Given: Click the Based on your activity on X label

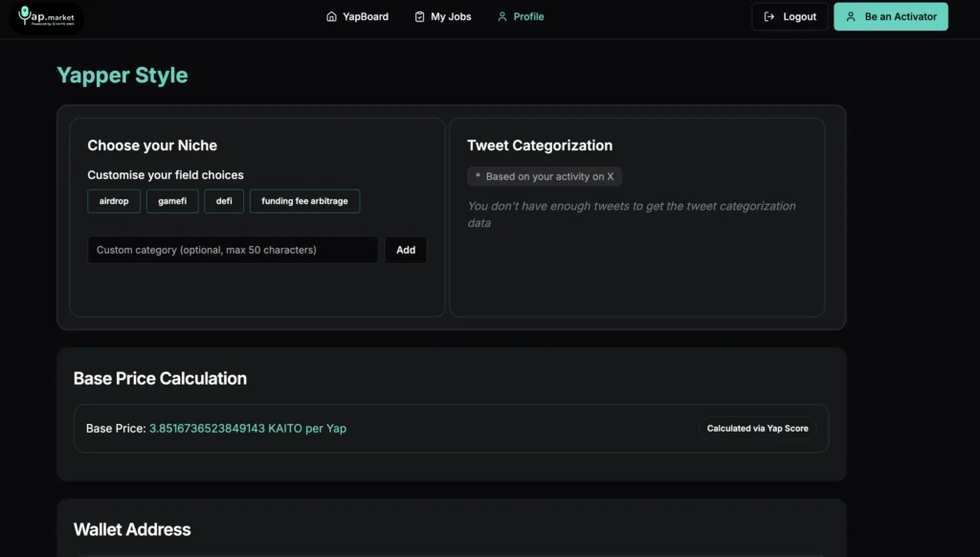Looking at the screenshot, I should tap(545, 176).
